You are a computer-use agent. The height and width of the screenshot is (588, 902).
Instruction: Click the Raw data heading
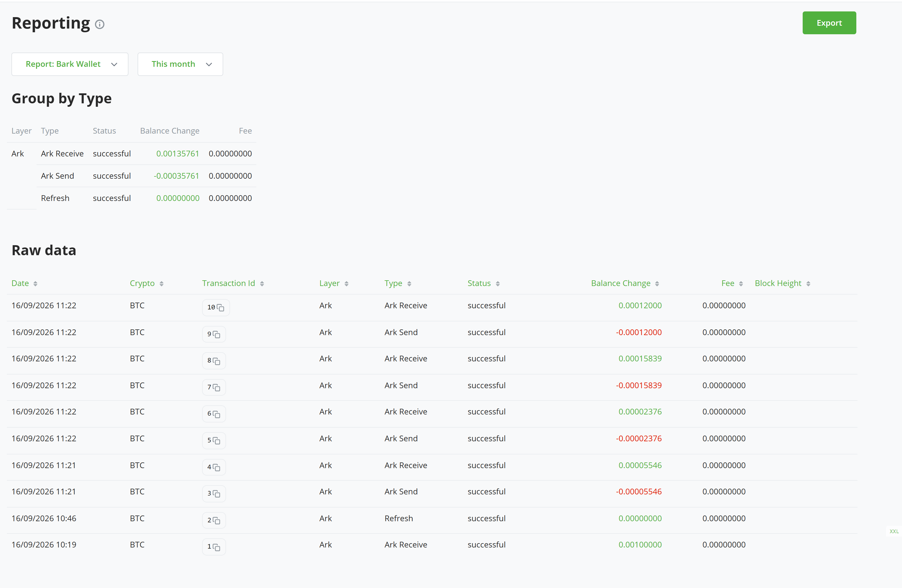(44, 250)
